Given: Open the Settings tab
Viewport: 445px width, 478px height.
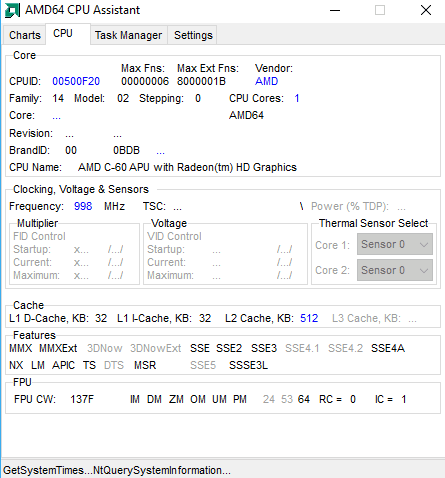Looking at the screenshot, I should pyautogui.click(x=193, y=35).
